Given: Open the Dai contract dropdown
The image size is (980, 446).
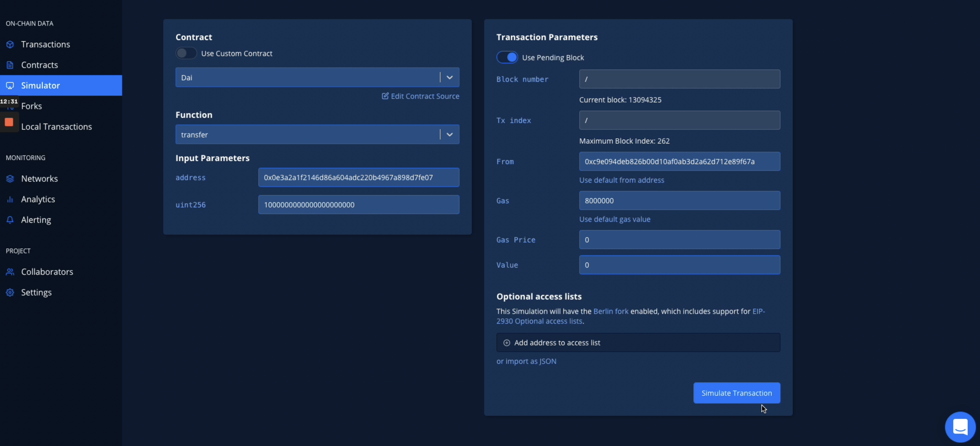Looking at the screenshot, I should coord(317,78).
